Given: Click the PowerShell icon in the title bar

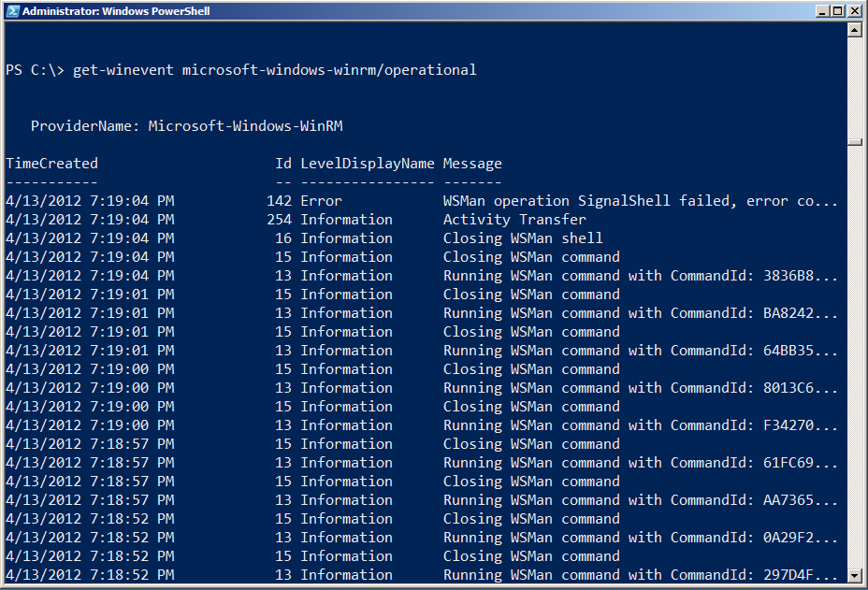Looking at the screenshot, I should click(x=11, y=11).
